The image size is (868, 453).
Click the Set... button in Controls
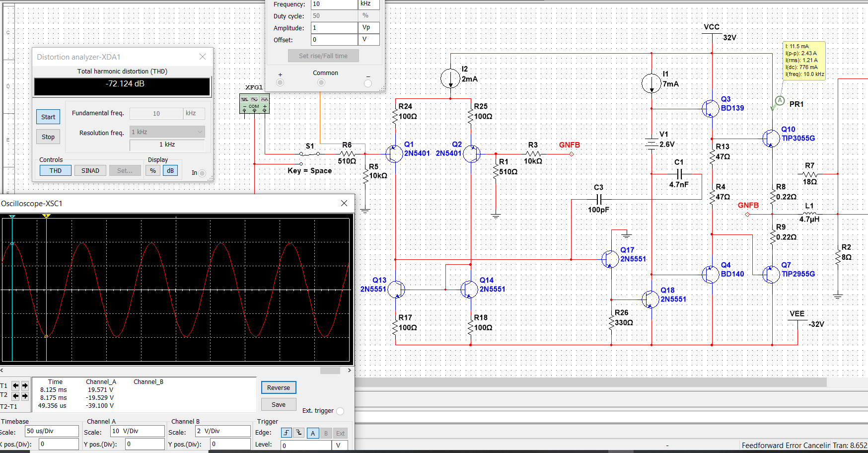point(125,170)
